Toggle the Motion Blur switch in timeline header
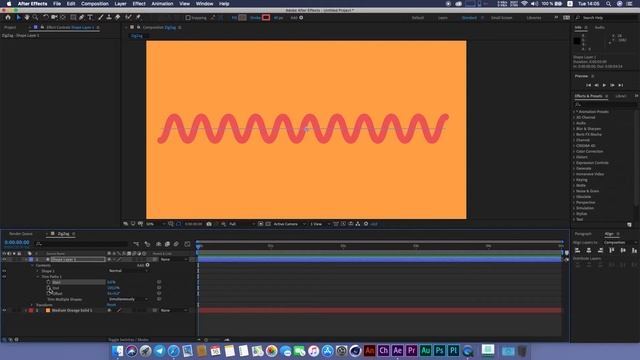The height and width of the screenshot is (360, 640). 176,244
